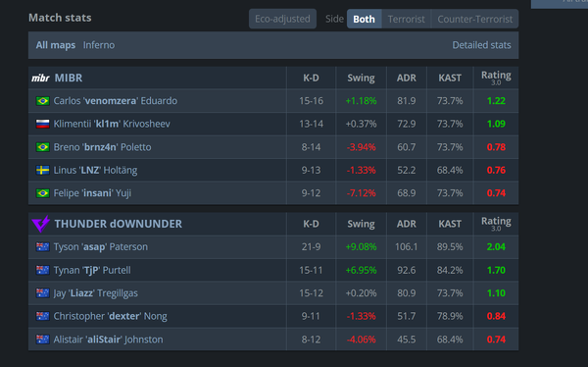This screenshot has height=367, width=588.
Task: Click the Russian flag beside kl1m
Action: [43, 124]
